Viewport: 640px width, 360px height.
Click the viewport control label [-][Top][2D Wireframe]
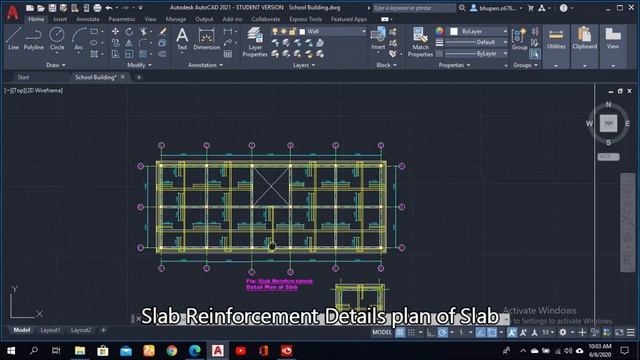[x=33, y=91]
